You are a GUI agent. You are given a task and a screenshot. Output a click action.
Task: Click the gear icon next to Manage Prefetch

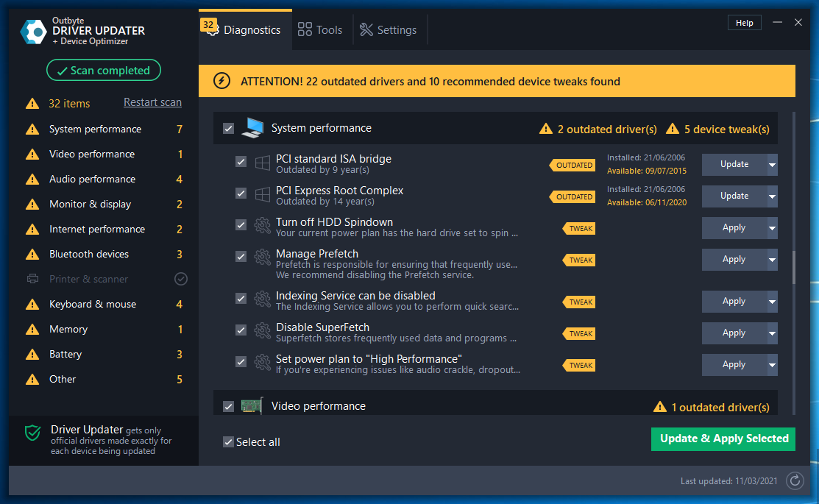(263, 257)
